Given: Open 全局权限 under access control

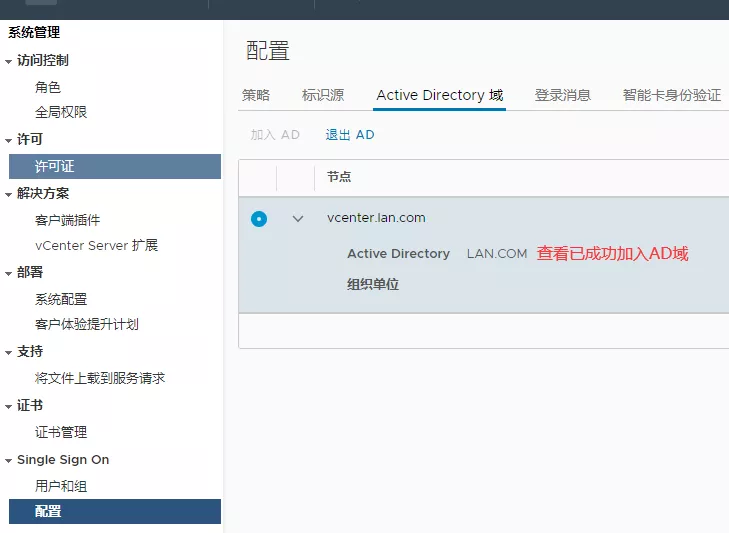Looking at the screenshot, I should 61,112.
